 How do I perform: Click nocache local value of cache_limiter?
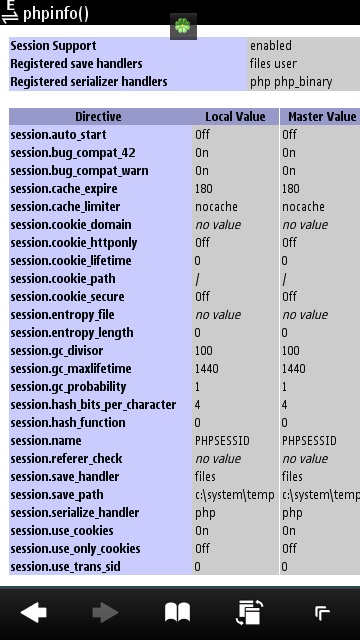[216, 207]
